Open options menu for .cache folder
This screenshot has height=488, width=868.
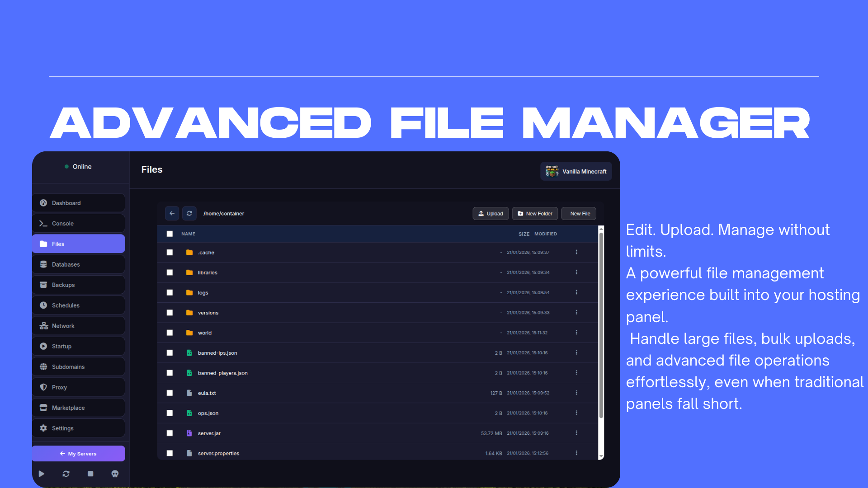[x=576, y=252]
